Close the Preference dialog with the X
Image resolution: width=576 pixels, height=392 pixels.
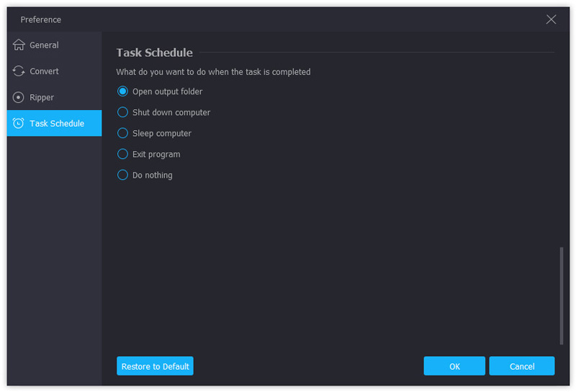coord(551,19)
